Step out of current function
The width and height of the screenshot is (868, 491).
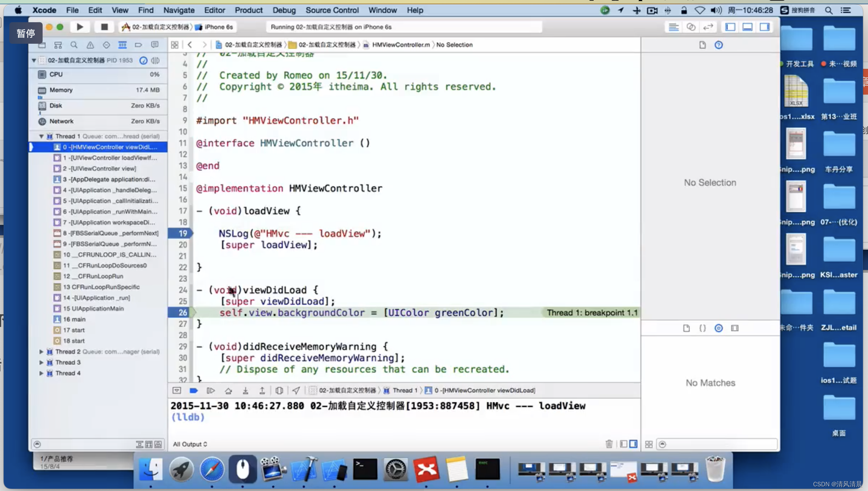tap(262, 390)
